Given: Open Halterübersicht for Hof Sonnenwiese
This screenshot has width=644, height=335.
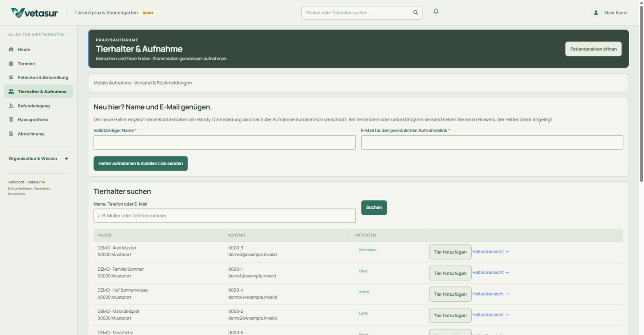Looking at the screenshot, I should click(491, 294).
